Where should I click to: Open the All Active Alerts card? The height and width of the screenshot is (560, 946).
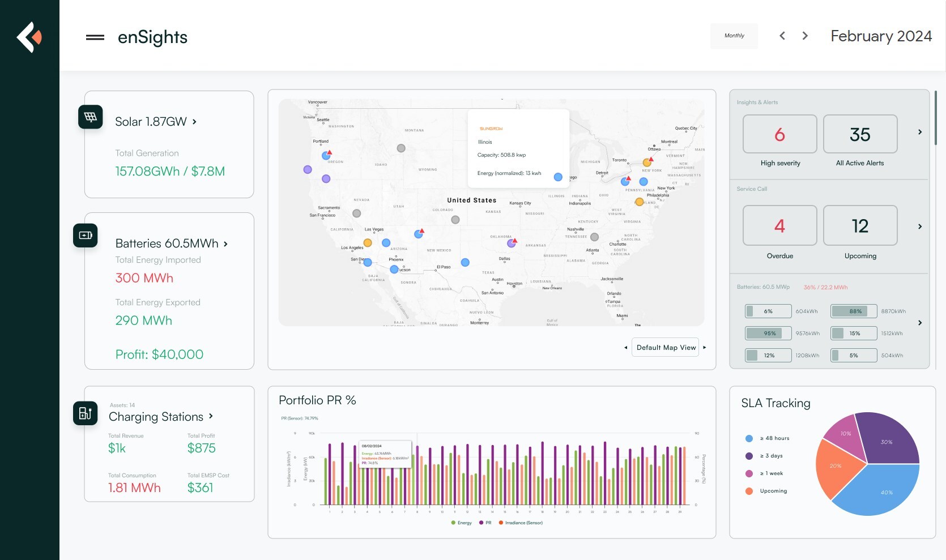(860, 134)
